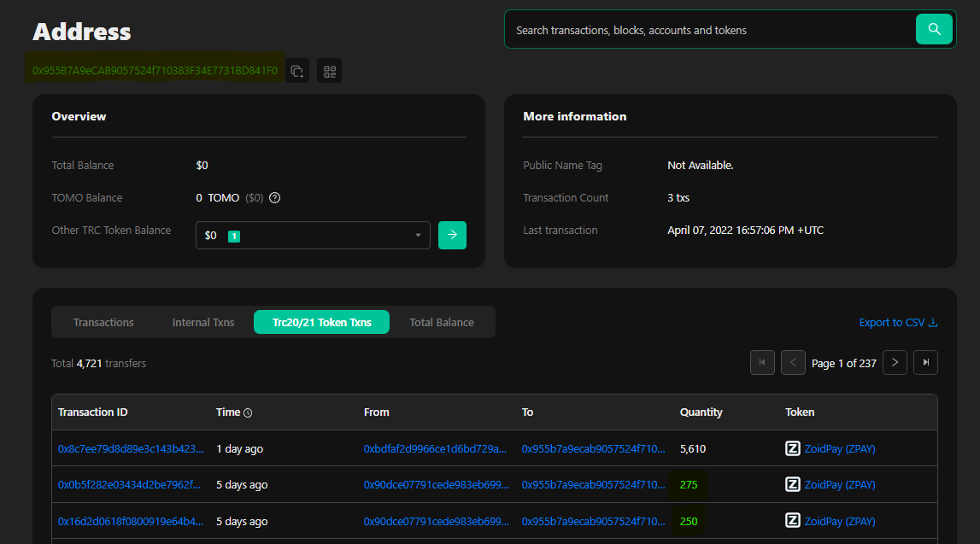This screenshot has width=980, height=544.
Task: Jump to the last page
Action: click(x=925, y=363)
